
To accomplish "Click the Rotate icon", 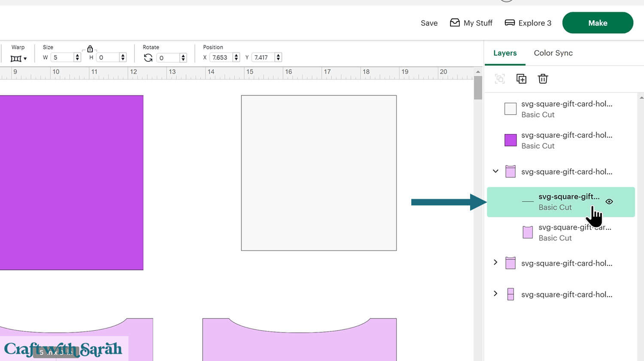I will click(148, 58).
